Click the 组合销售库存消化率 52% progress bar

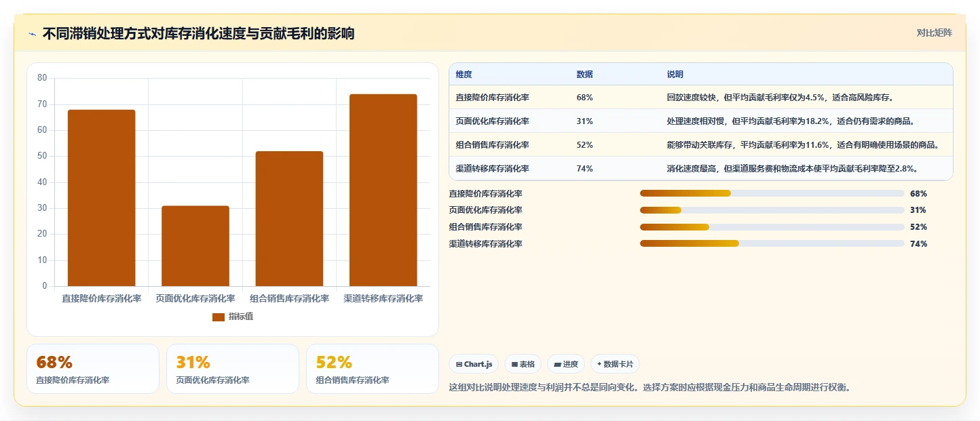click(x=772, y=227)
